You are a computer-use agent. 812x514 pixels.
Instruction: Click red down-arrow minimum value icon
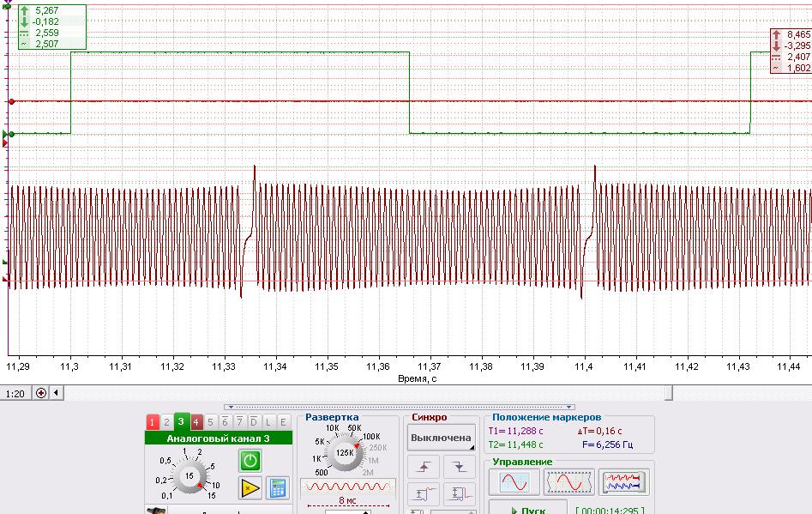click(776, 45)
